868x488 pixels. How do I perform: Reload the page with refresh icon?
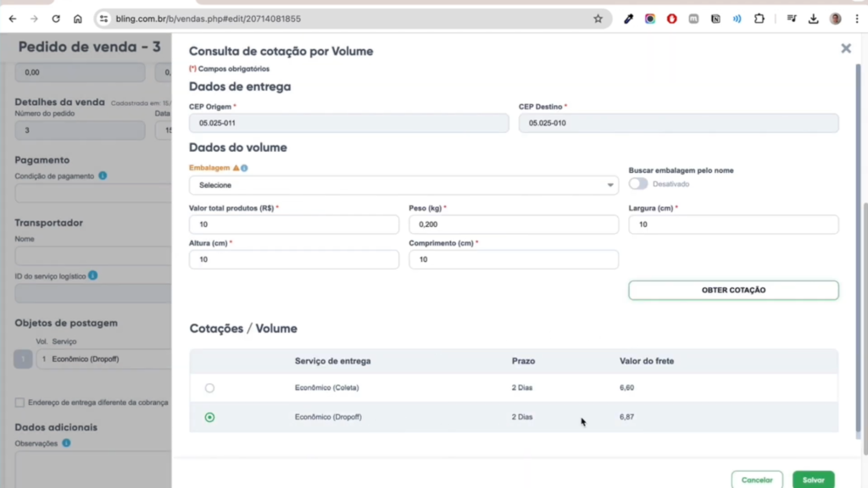[x=56, y=19]
